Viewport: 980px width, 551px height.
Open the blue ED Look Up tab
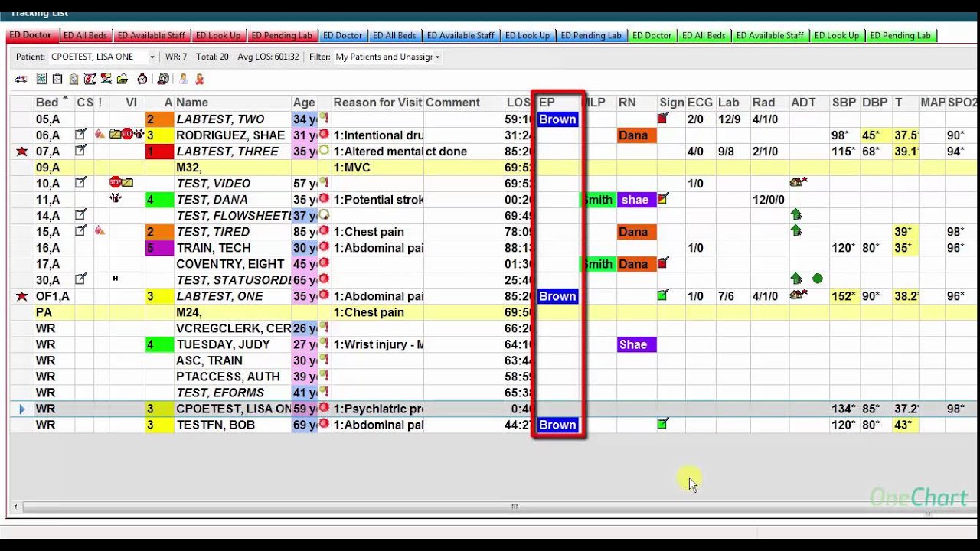pyautogui.click(x=528, y=35)
